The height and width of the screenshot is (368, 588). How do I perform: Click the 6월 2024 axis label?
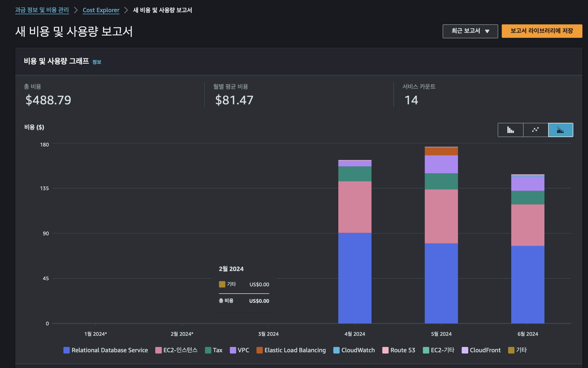pos(528,334)
